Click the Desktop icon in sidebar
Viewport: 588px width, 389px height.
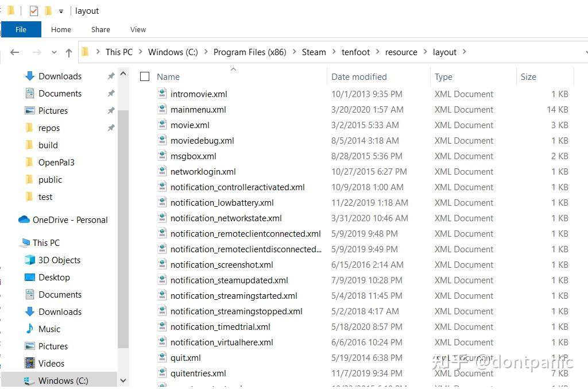30,277
